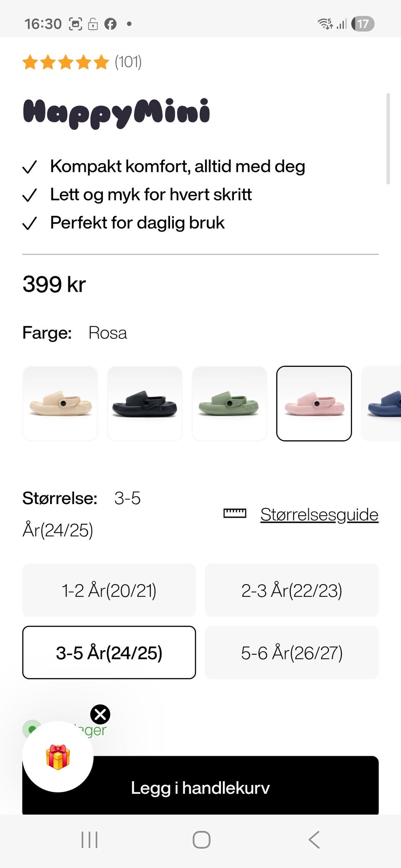Tap the battery indicator in status bar
Screen dimensions: 401x868
[x=363, y=24]
